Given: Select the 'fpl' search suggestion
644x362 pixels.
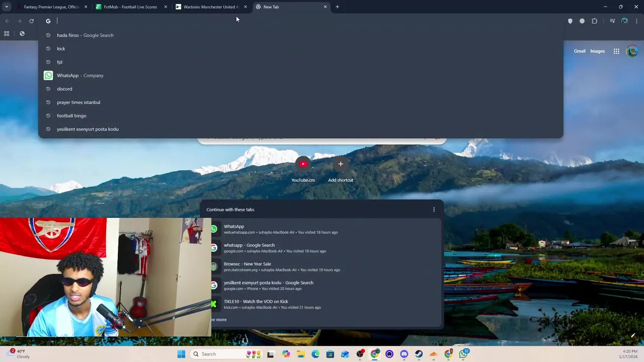Looking at the screenshot, I should tap(301, 62).
